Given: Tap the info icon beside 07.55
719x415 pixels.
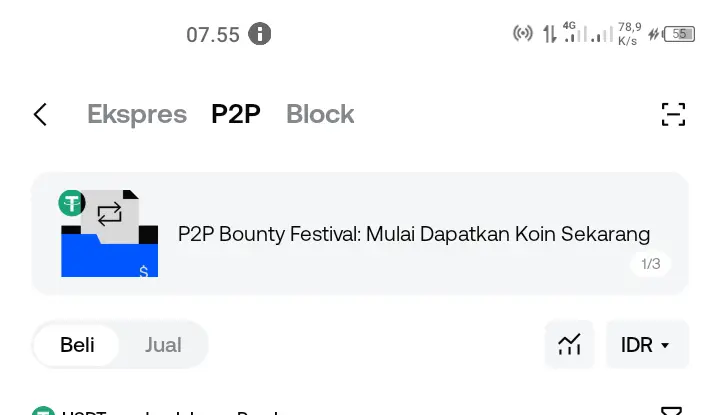Looking at the screenshot, I should [x=260, y=34].
